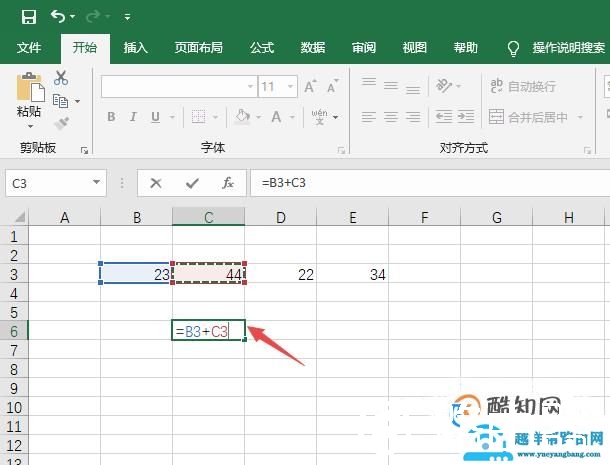Image resolution: width=610 pixels, height=465 pixels.
Task: Click the Align Left icon
Action: [369, 116]
